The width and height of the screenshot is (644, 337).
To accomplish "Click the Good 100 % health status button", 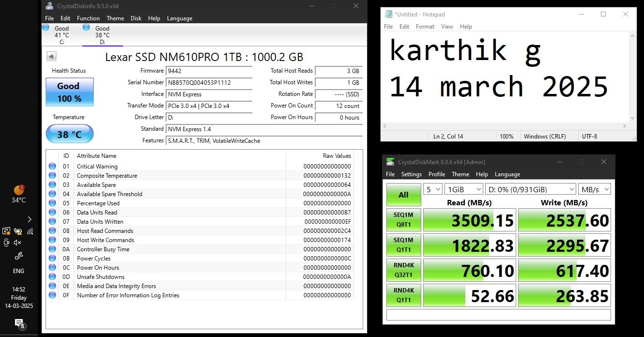I will click(x=70, y=92).
